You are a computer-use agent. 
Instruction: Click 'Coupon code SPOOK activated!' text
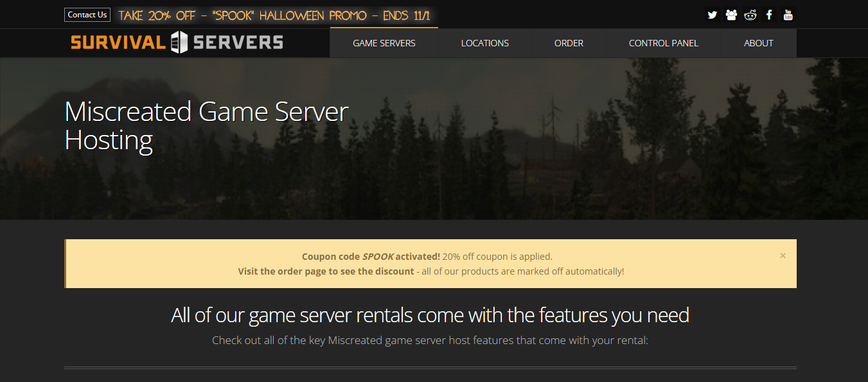tap(371, 256)
